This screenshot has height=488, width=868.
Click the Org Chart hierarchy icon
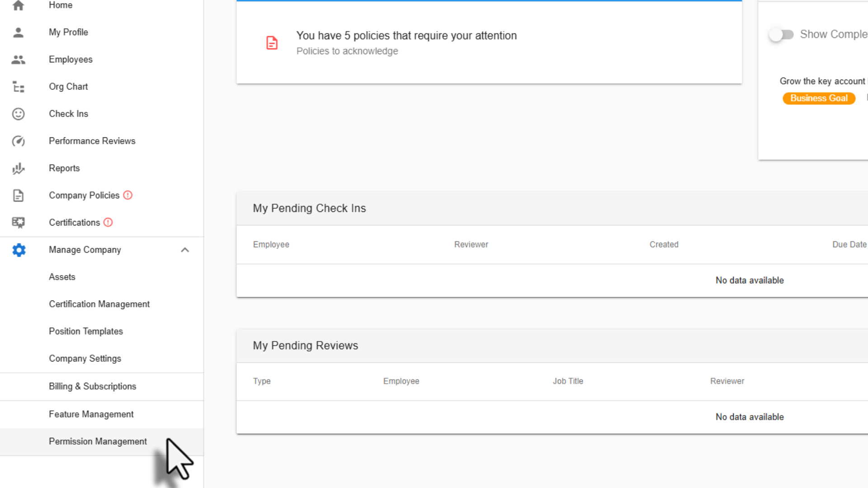point(18,87)
